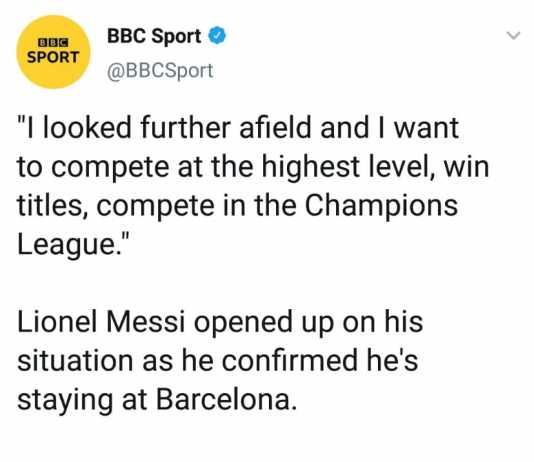The height and width of the screenshot is (462, 534).
Task: Click the BBC blocks logo inside avatar
Action: click(53, 43)
